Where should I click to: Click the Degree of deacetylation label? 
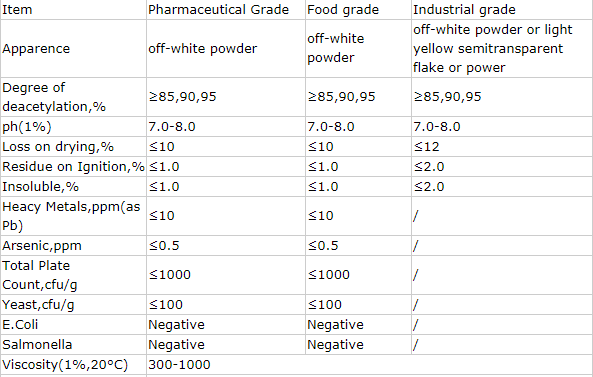(x=54, y=97)
